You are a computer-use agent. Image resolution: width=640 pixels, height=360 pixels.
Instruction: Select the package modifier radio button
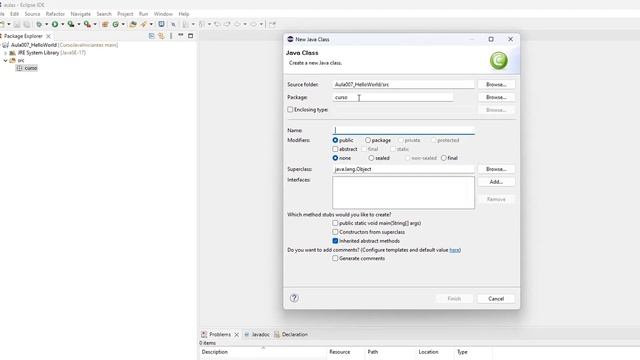coord(368,140)
